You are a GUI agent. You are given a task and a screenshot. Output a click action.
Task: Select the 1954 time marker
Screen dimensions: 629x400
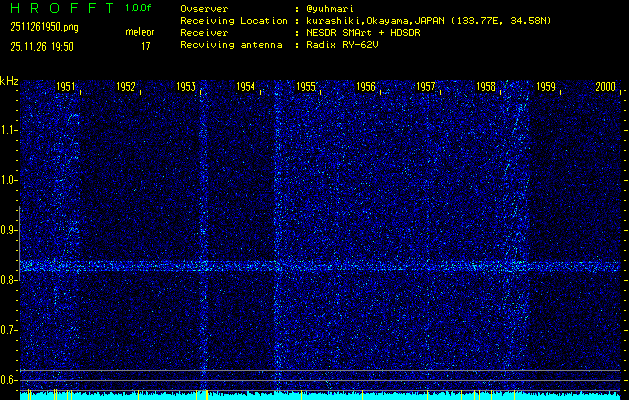(x=246, y=87)
